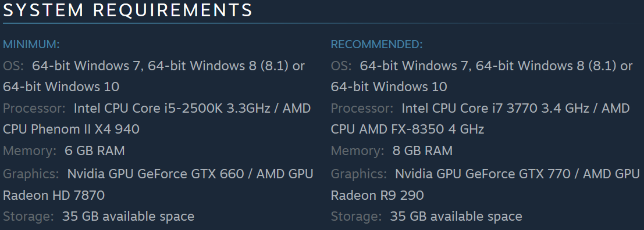Screen dimensions: 644x230
Task: Click CPU Phenom II X4 940 text
Action: 71,130
